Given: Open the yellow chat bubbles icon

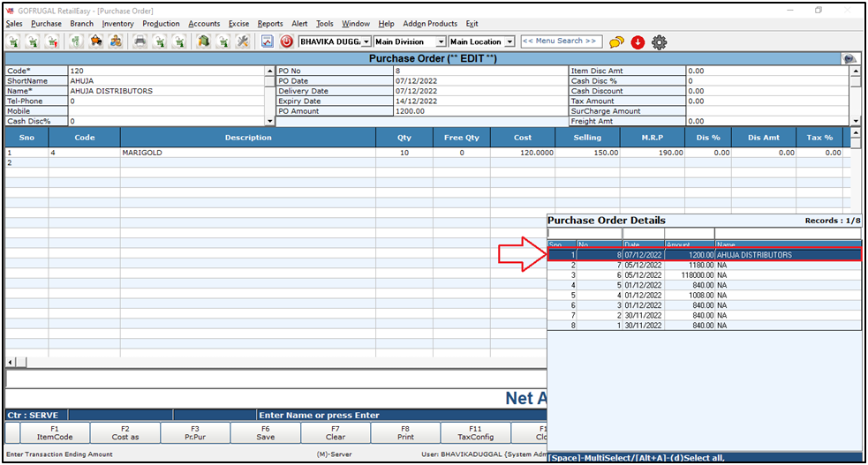Looking at the screenshot, I should [x=616, y=41].
